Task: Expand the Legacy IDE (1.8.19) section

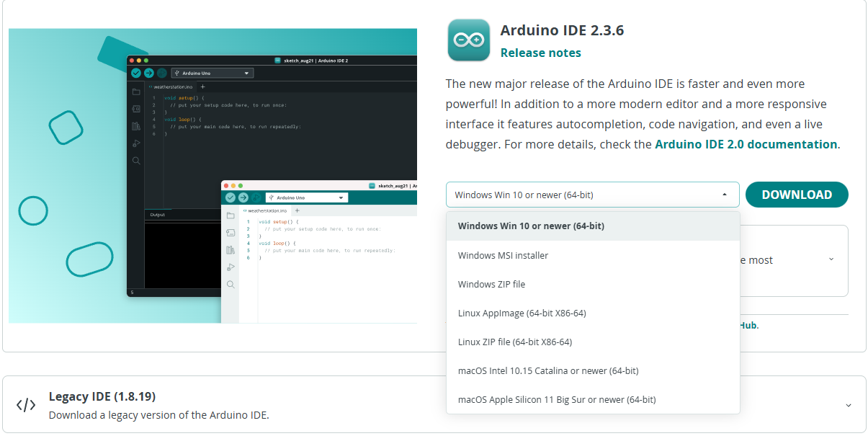Action: click(848, 405)
